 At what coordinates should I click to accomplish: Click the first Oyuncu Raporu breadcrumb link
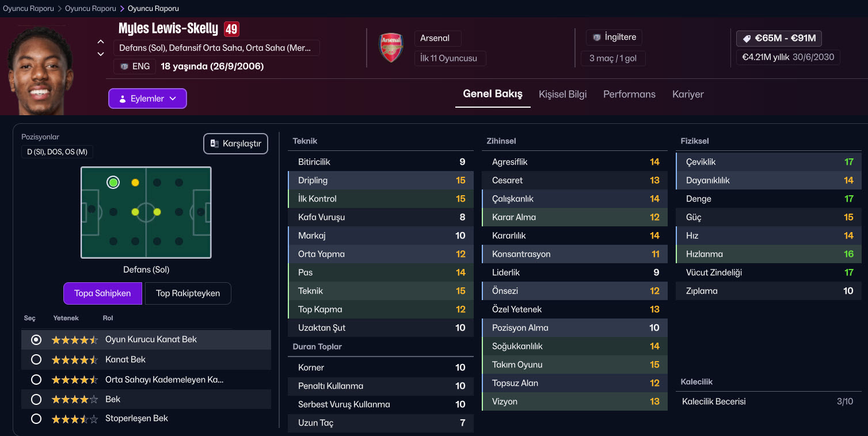click(x=28, y=9)
